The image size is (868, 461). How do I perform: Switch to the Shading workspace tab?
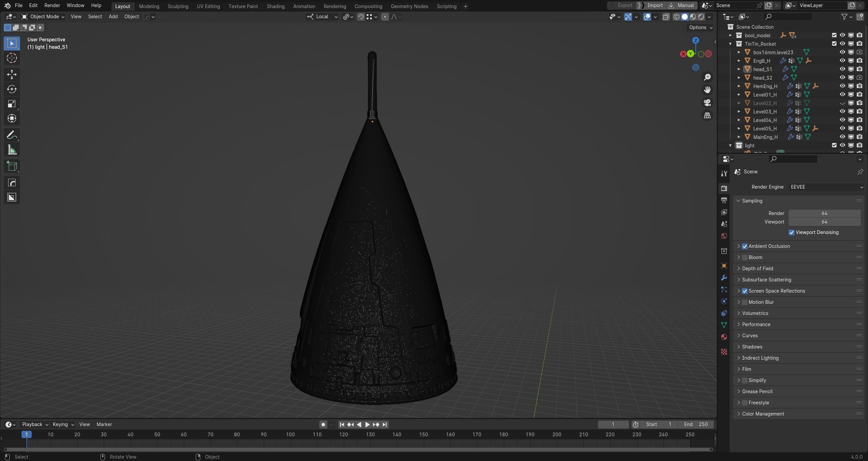[x=275, y=6]
